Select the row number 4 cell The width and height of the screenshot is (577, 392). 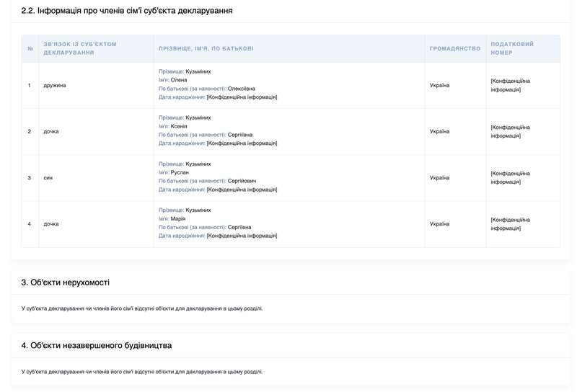[x=30, y=223]
